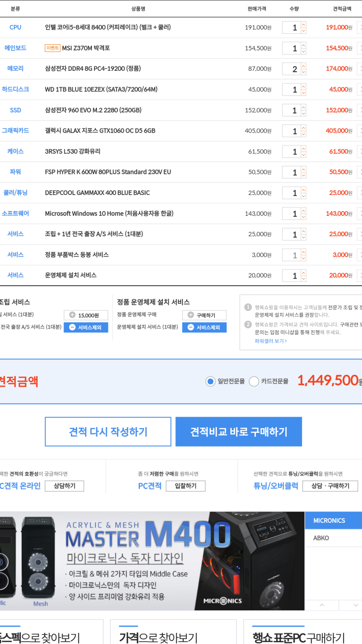Open 파워 category link
Image resolution: width=362 pixels, height=644 pixels.
[x=15, y=172]
